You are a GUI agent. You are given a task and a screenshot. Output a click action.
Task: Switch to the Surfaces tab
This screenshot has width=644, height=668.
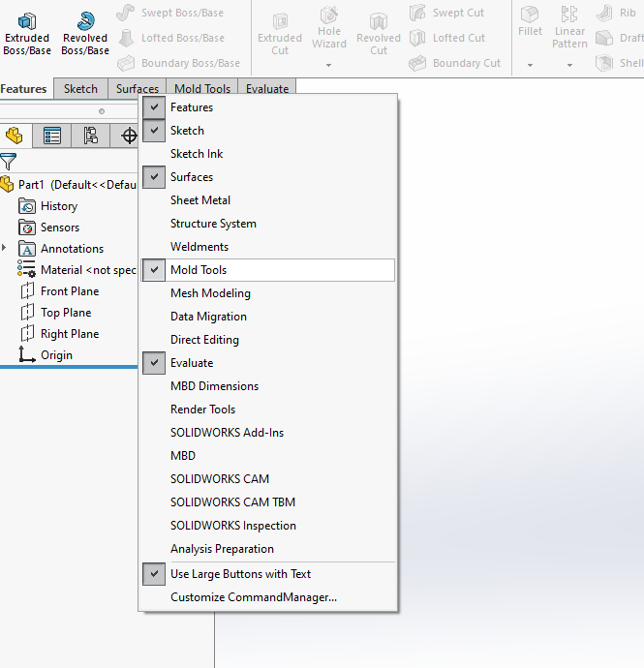138,88
